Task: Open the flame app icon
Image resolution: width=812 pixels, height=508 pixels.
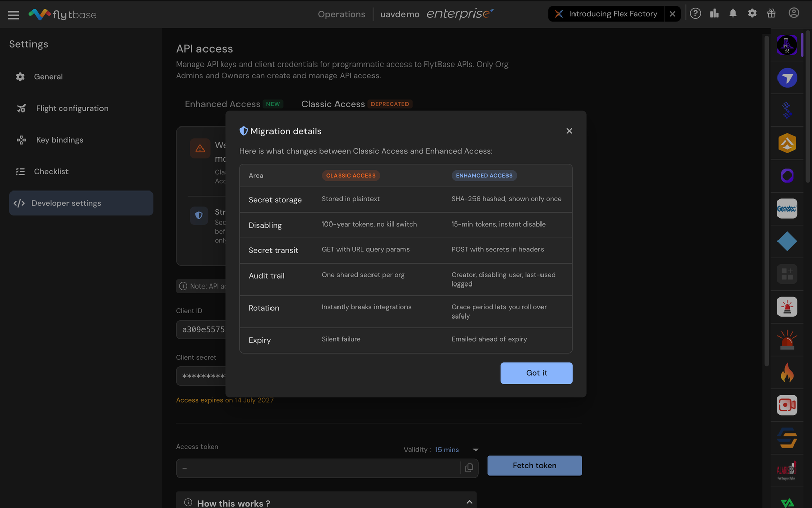Action: (x=787, y=372)
